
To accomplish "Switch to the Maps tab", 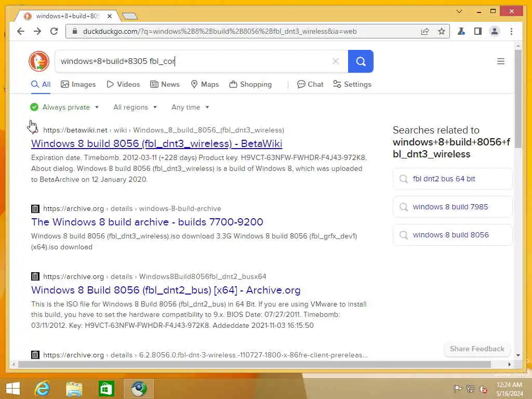I will 205,85.
